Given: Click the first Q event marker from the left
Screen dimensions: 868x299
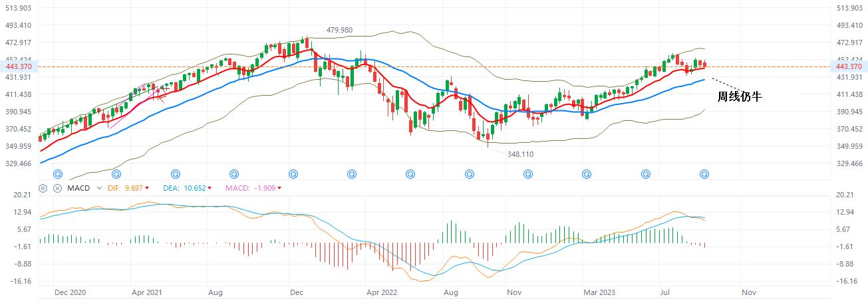Looking at the screenshot, I should (58, 174).
